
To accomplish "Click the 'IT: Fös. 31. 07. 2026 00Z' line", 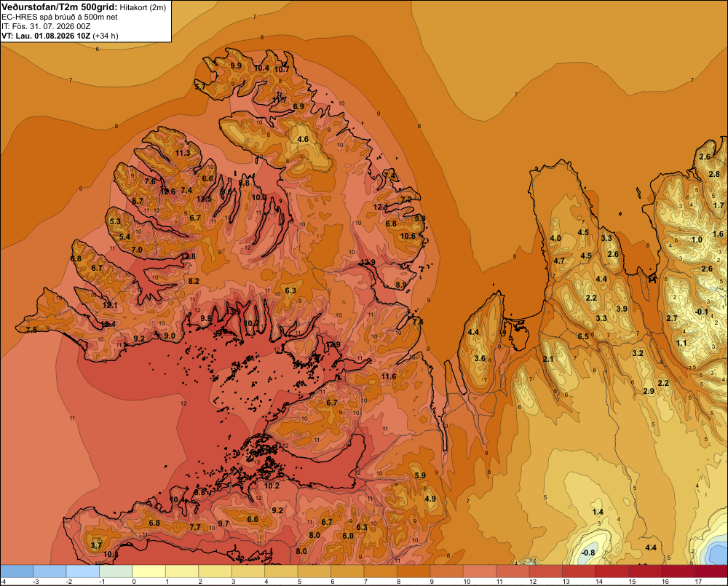I will click(x=46, y=26).
